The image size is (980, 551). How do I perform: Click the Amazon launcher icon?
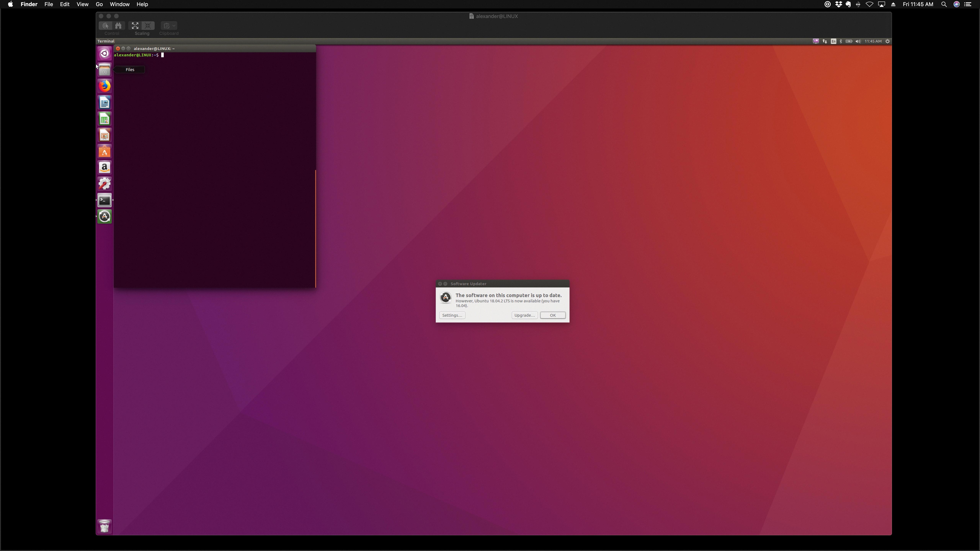104,168
